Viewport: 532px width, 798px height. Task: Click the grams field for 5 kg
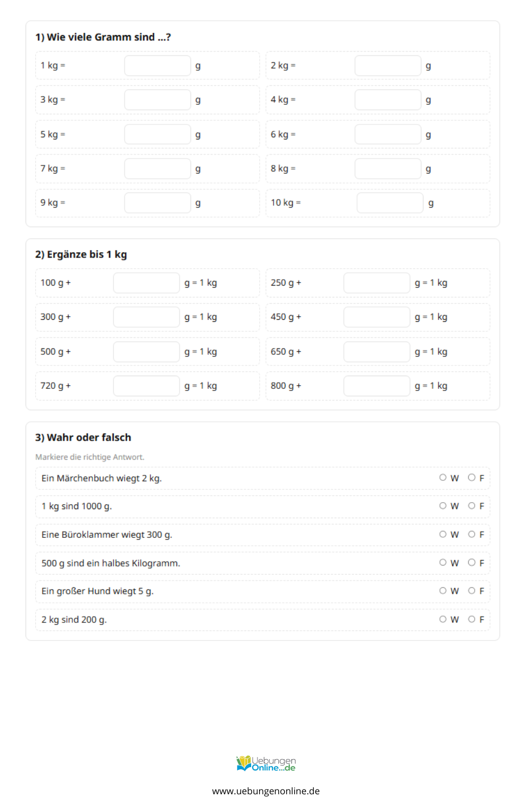click(x=157, y=135)
